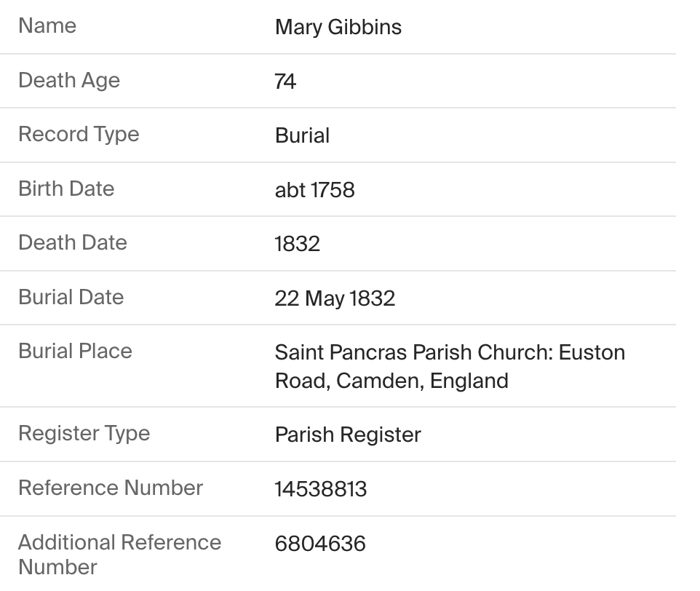
Task: Select additional reference number 6804636
Action: [x=321, y=544]
